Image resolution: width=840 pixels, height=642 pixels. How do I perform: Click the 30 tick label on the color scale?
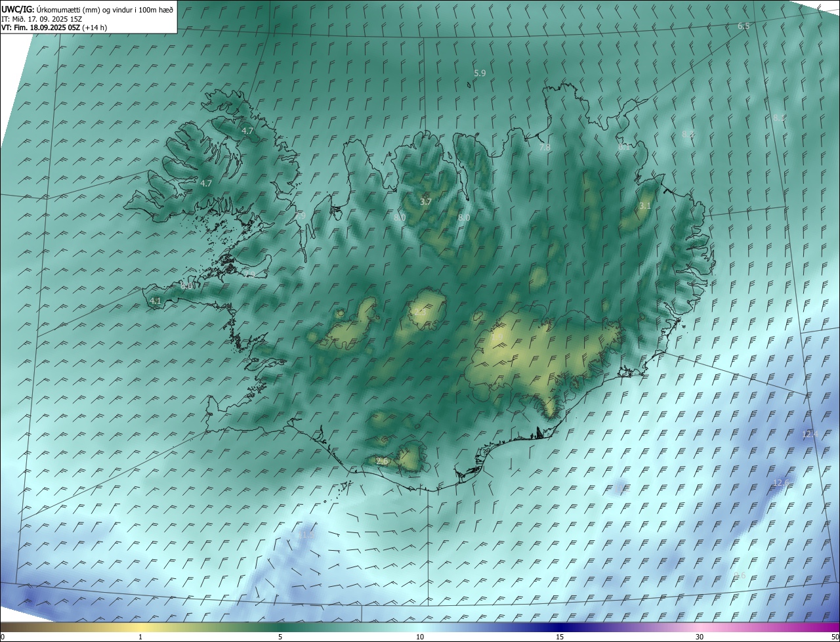(700, 637)
